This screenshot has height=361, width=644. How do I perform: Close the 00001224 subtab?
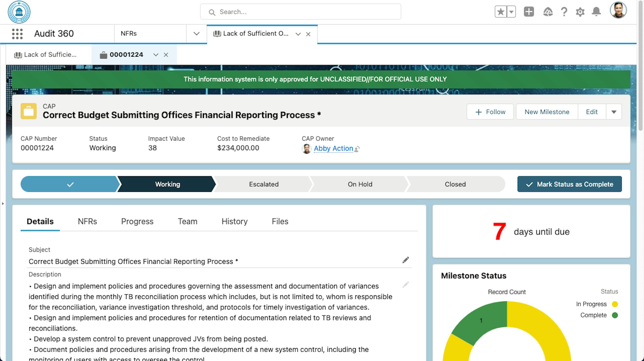[166, 55]
